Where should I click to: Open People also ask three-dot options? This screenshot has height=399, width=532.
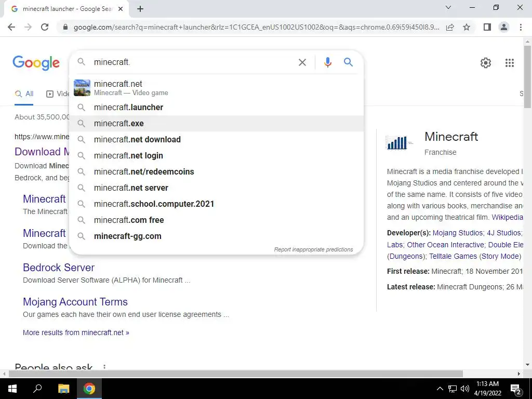click(104, 367)
